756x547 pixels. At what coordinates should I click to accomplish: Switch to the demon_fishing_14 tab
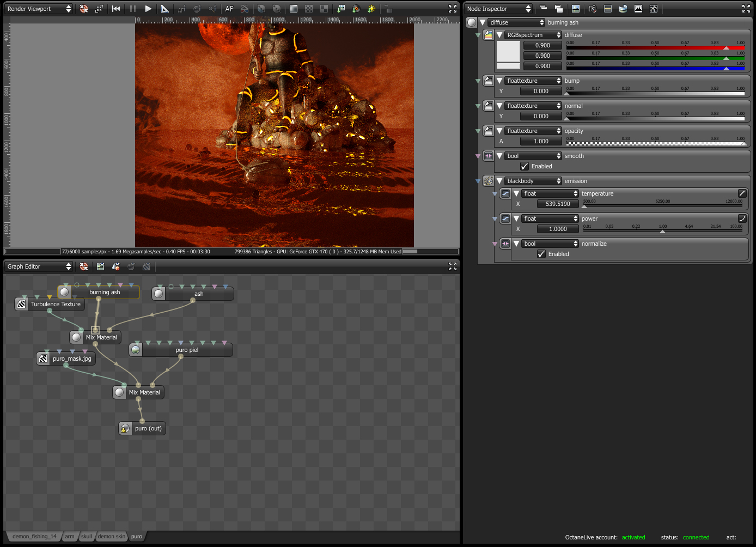[x=34, y=537]
